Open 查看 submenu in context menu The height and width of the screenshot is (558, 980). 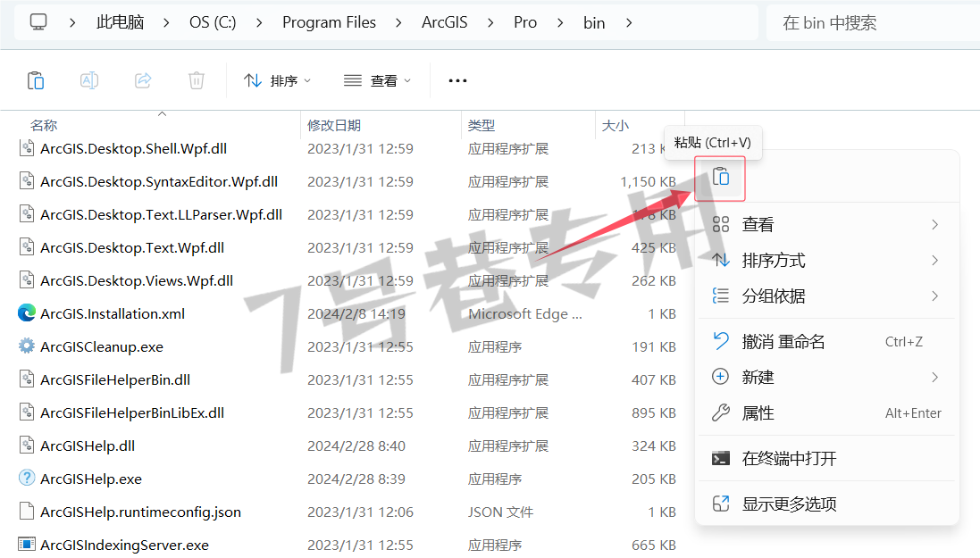click(826, 224)
